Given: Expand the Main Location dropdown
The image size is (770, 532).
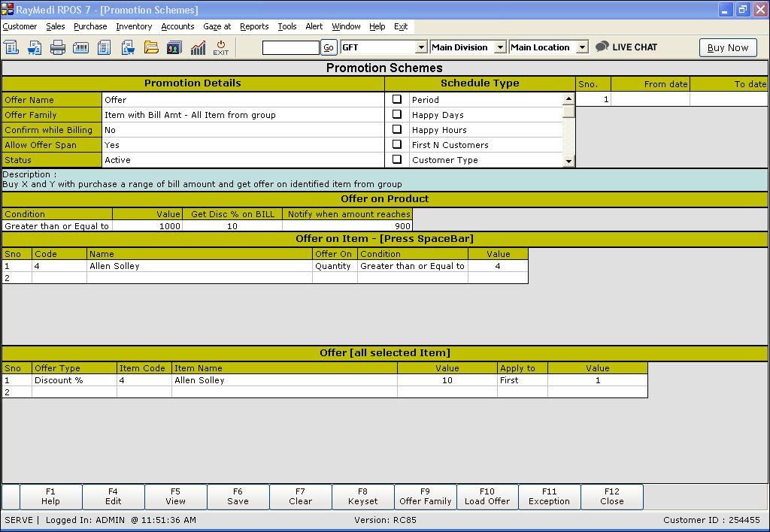Looking at the screenshot, I should 581,47.
